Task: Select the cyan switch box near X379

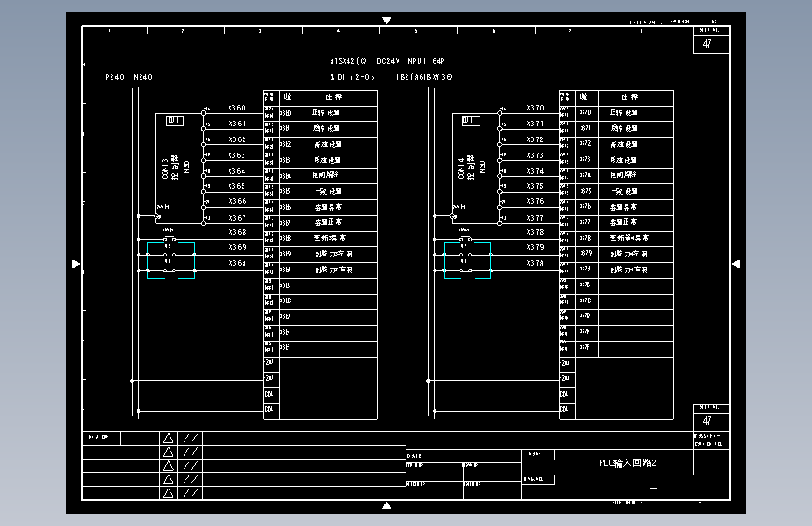Action: point(467,260)
